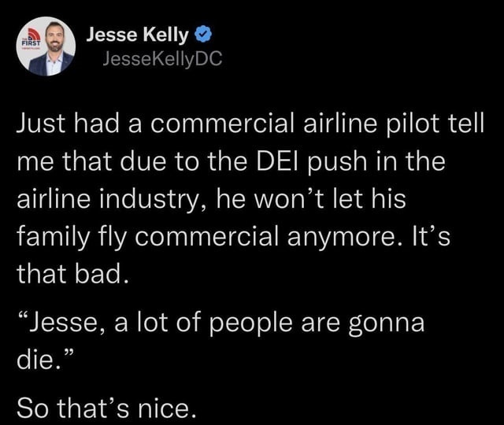
Task: Select the text 'that bad.'
Action: [x=73, y=274]
